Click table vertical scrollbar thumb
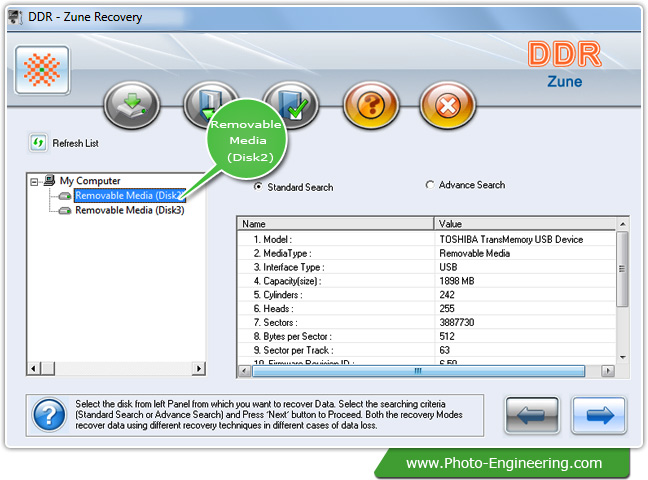The height and width of the screenshot is (480, 648). (622, 269)
